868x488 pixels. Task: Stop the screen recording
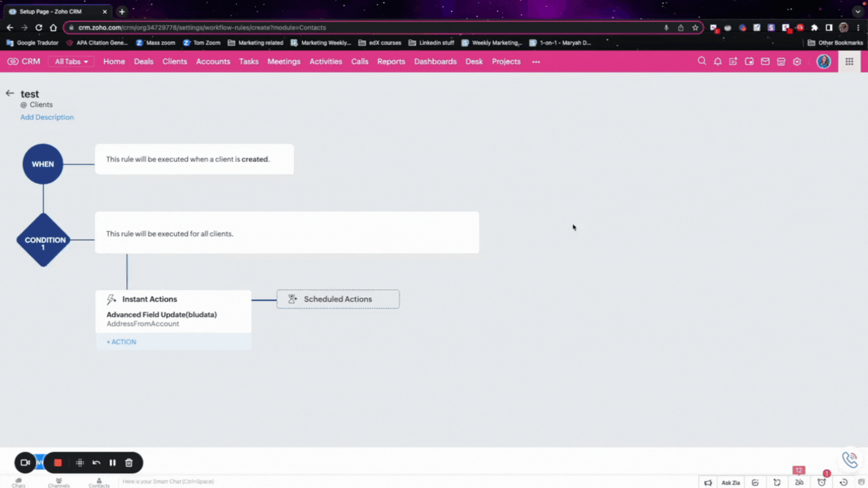point(58,463)
